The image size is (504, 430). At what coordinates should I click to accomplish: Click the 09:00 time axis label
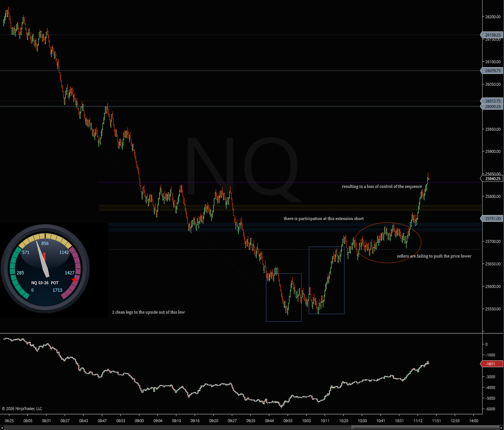[x=139, y=420]
